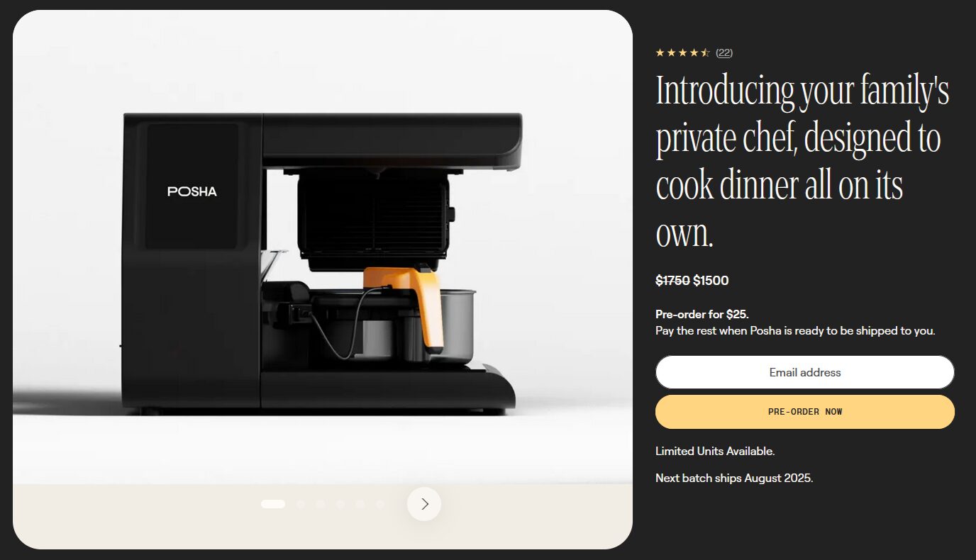Advance carousel with the next arrow
Screen dimensions: 976x560
pos(424,504)
